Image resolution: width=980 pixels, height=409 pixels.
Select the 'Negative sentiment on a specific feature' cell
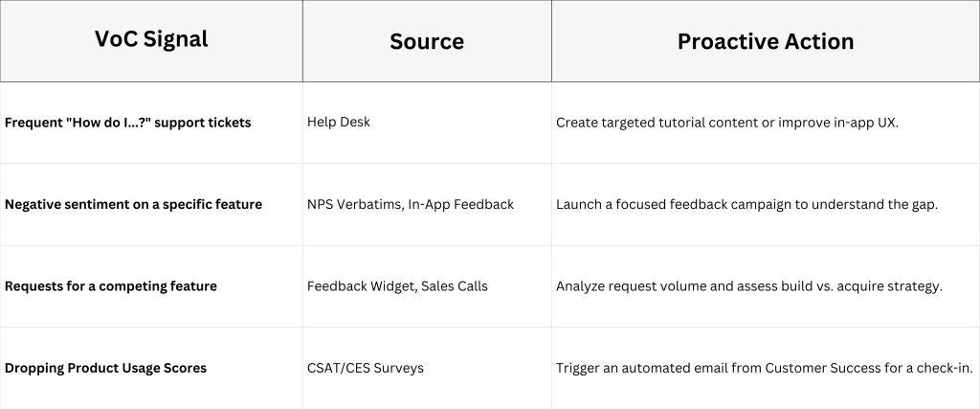coord(133,204)
